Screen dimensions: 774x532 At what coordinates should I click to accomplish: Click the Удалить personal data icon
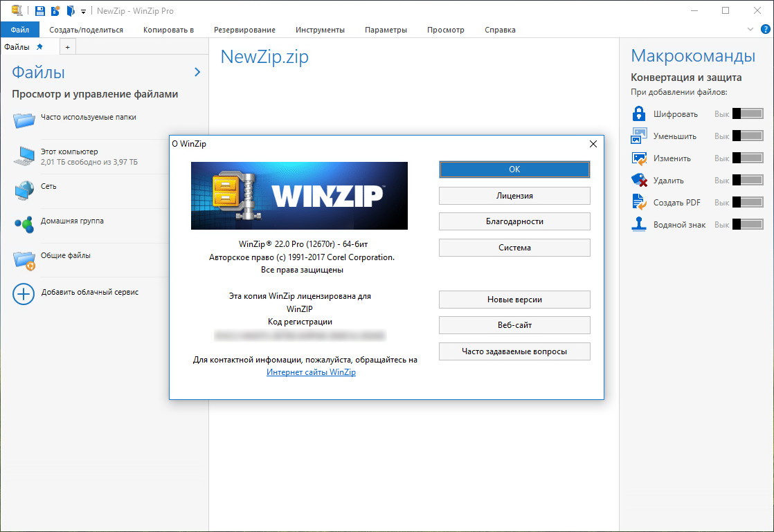(639, 180)
